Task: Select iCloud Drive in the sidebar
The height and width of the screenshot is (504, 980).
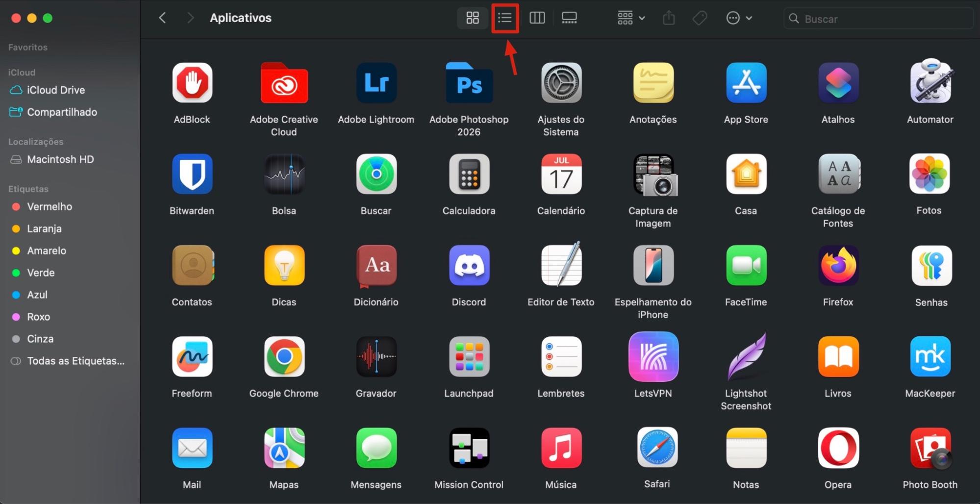Action: pos(55,90)
